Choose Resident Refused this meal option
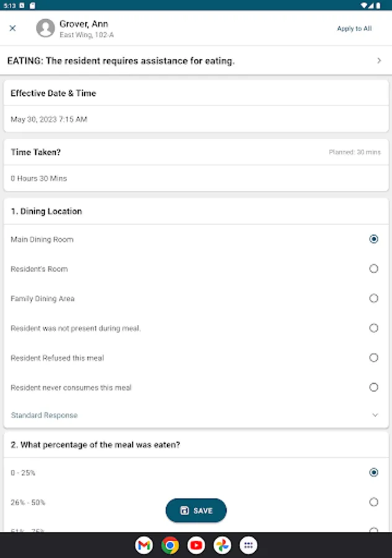The height and width of the screenshot is (558, 392). [373, 358]
